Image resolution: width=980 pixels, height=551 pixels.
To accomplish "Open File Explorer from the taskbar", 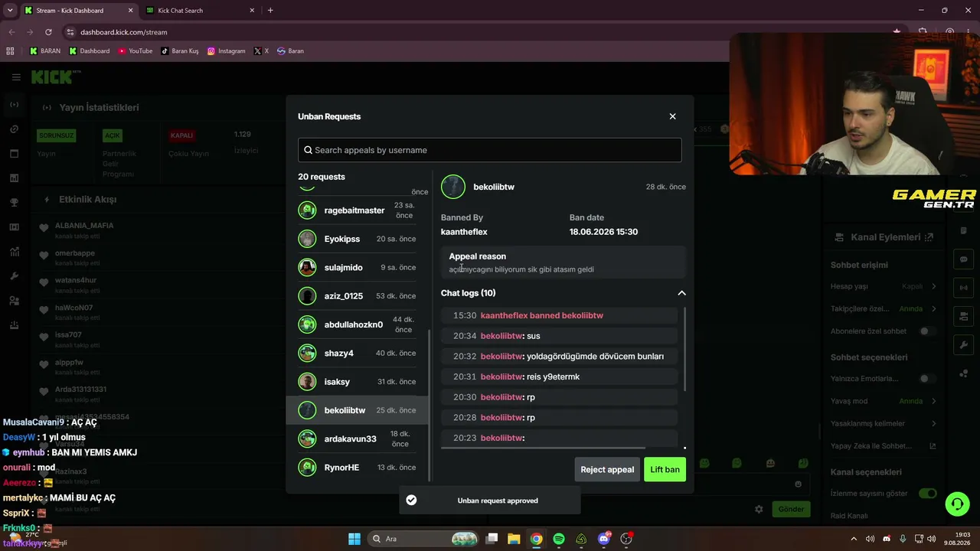I will pyautogui.click(x=514, y=539).
